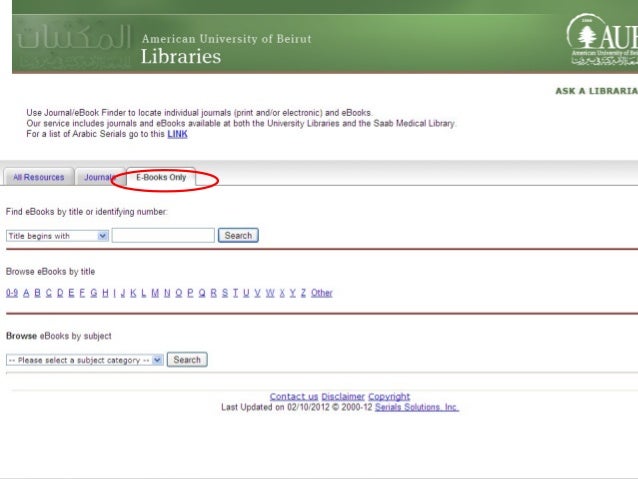Viewport: 638px width, 479px height.
Task: Click the Libraries header title
Action: click(181, 57)
